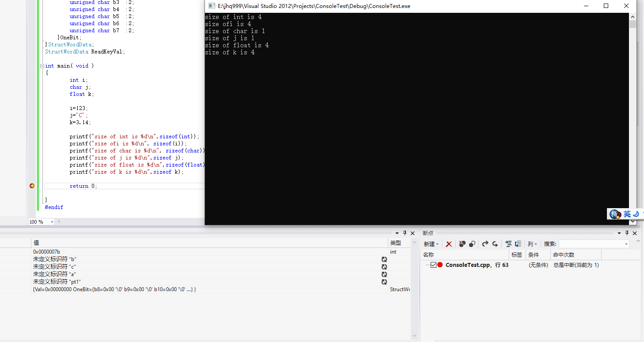The width and height of the screenshot is (644, 342).
Task: Refresh the watch value for identifier "b"
Action: (x=384, y=259)
